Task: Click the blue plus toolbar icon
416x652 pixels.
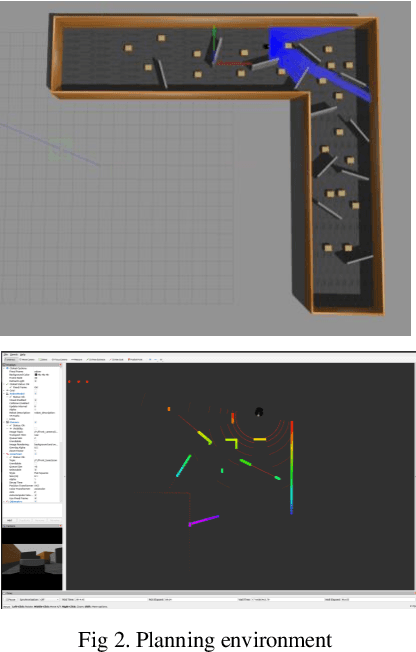Action: (150, 359)
